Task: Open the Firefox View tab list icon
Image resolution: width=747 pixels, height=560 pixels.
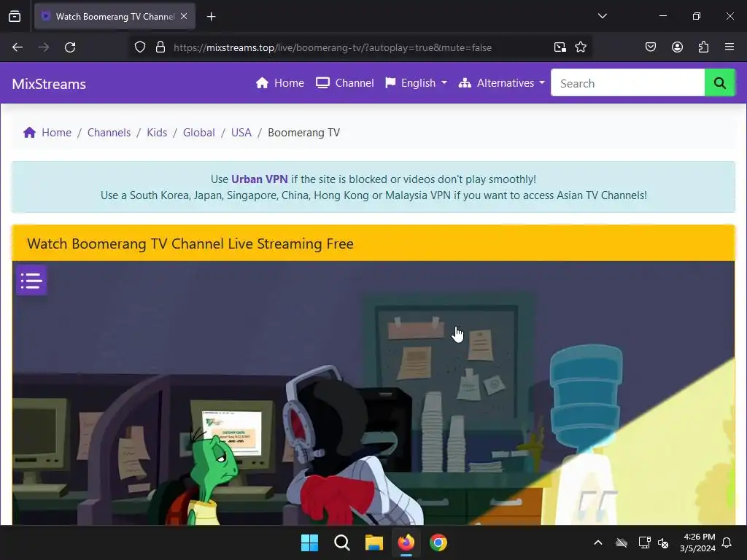Action: (15, 16)
